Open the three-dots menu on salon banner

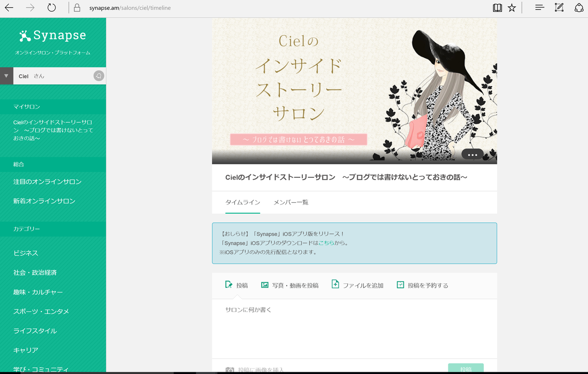472,155
